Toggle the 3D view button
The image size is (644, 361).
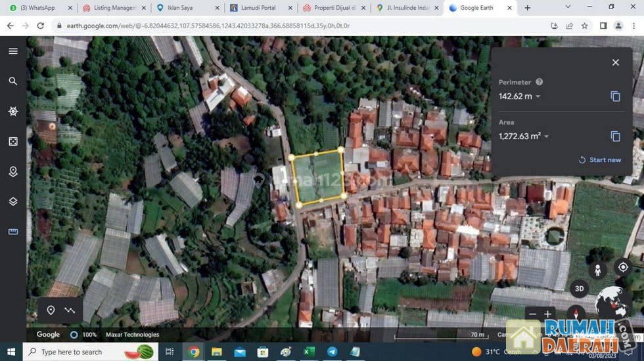tap(579, 288)
